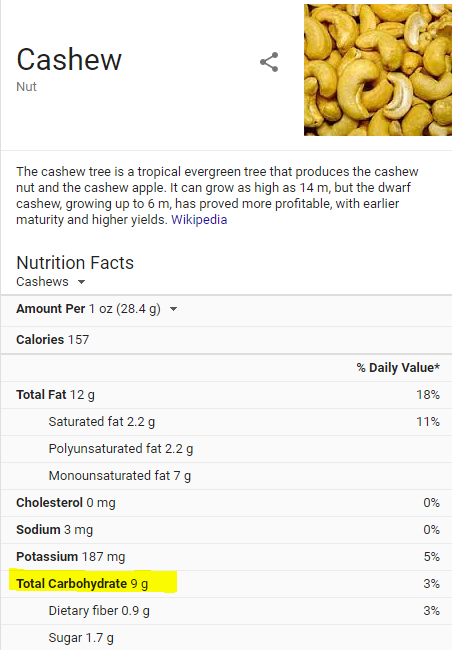Viewport: 452px width, 650px height.
Task: Click the Cholesterol 0 mg row
Action: tap(226, 503)
